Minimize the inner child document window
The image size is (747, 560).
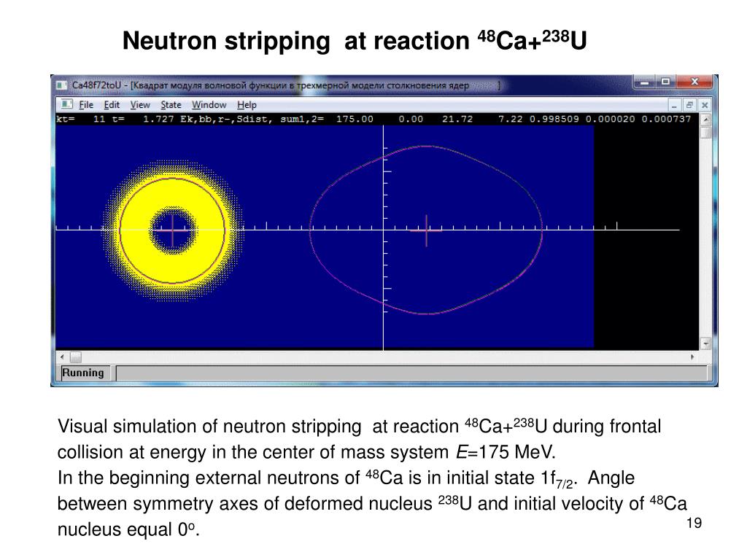coord(674,105)
